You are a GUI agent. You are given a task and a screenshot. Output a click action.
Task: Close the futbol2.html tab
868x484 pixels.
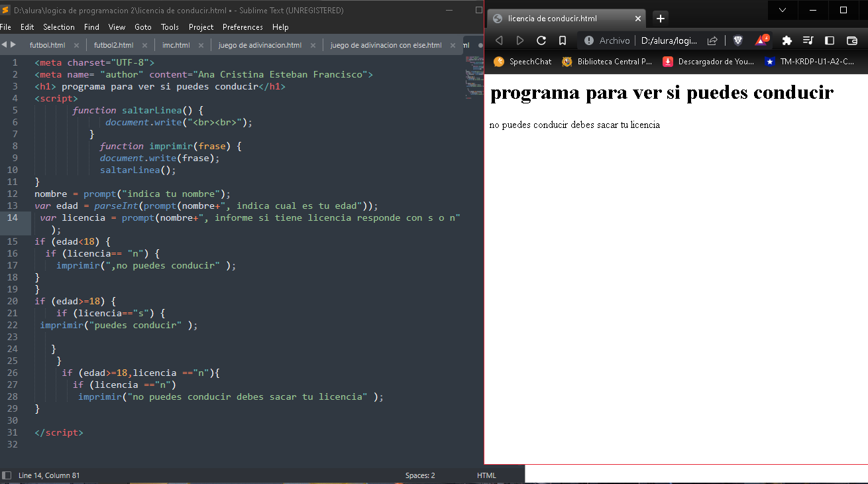click(144, 46)
